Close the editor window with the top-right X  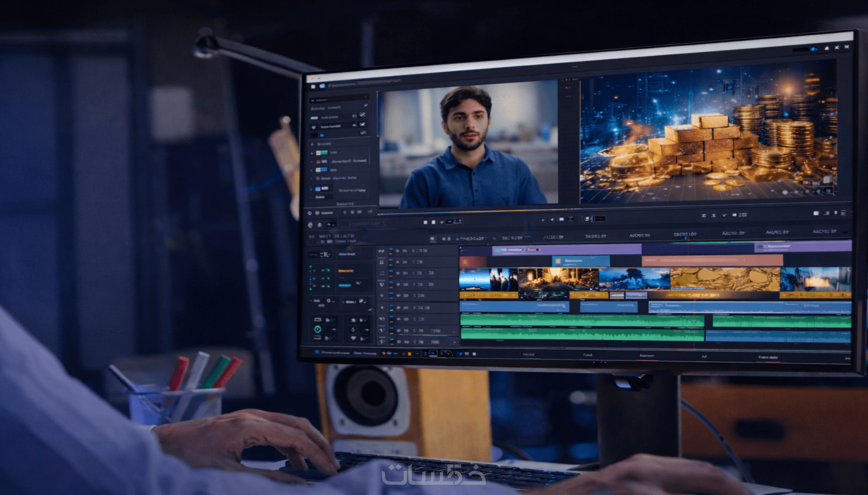(847, 47)
